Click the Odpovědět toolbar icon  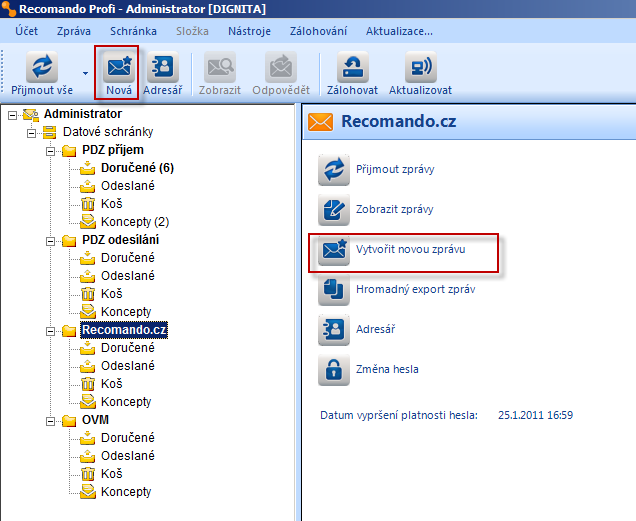281,67
